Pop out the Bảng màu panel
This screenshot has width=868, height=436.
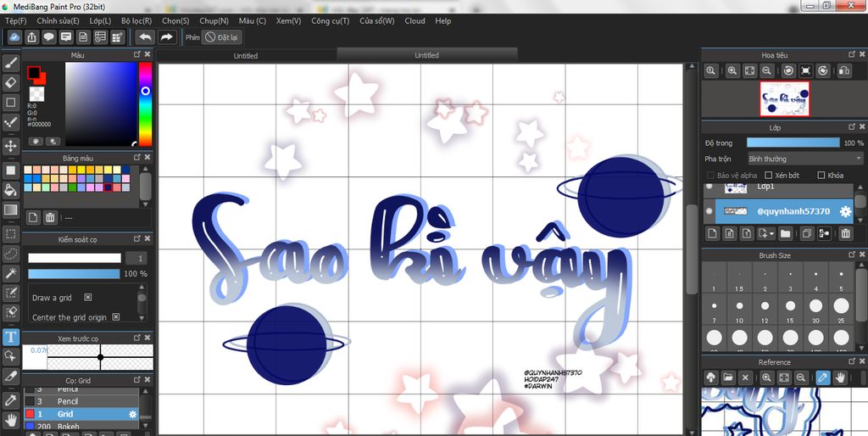pyautogui.click(x=137, y=157)
